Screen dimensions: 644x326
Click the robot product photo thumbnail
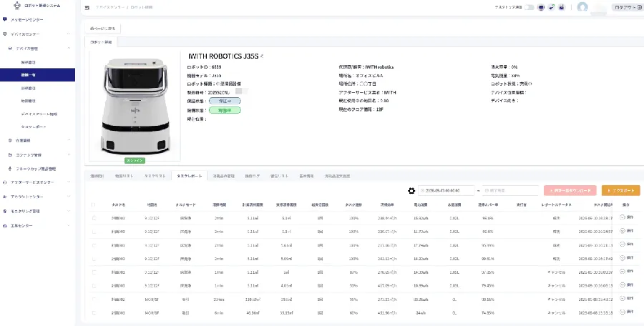point(135,106)
